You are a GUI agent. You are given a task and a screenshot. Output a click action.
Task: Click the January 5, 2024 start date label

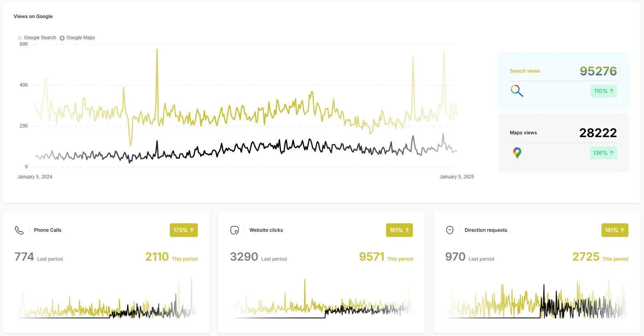[x=35, y=177]
